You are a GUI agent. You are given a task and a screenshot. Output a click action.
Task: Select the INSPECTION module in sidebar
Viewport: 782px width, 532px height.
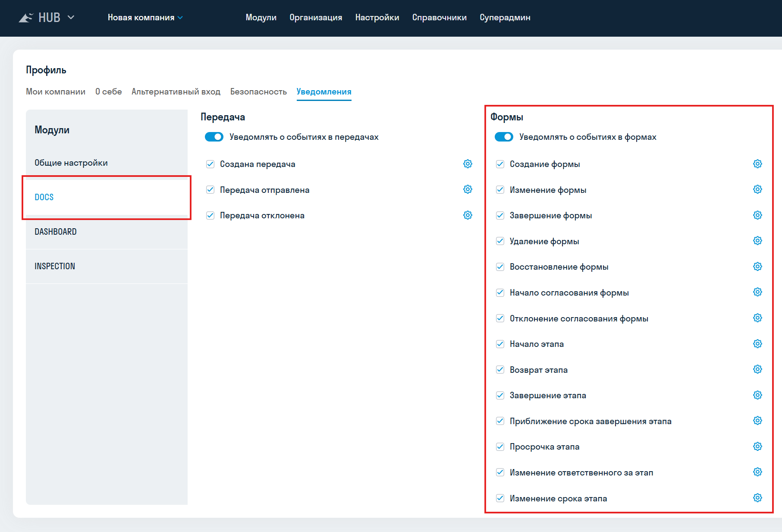107,267
